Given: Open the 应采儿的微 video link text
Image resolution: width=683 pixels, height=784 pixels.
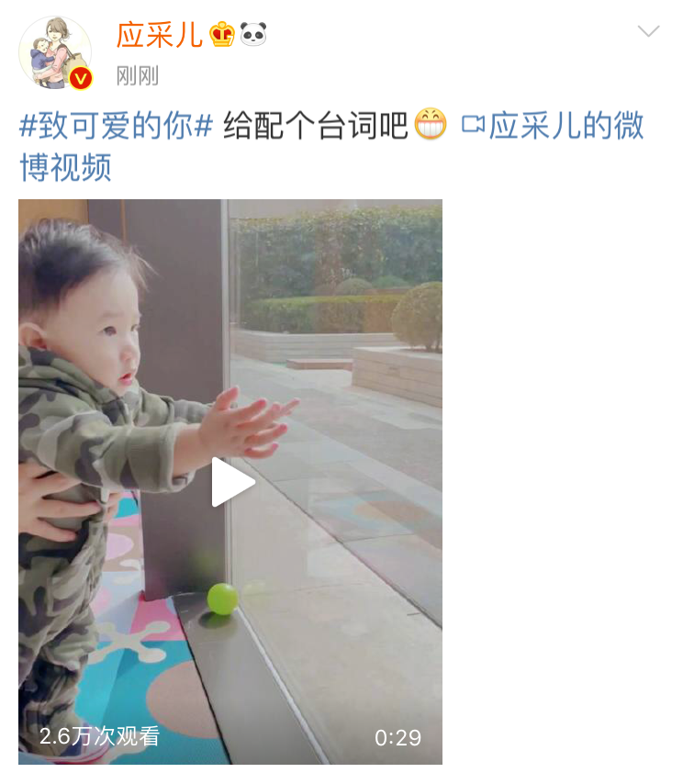Looking at the screenshot, I should [x=566, y=125].
